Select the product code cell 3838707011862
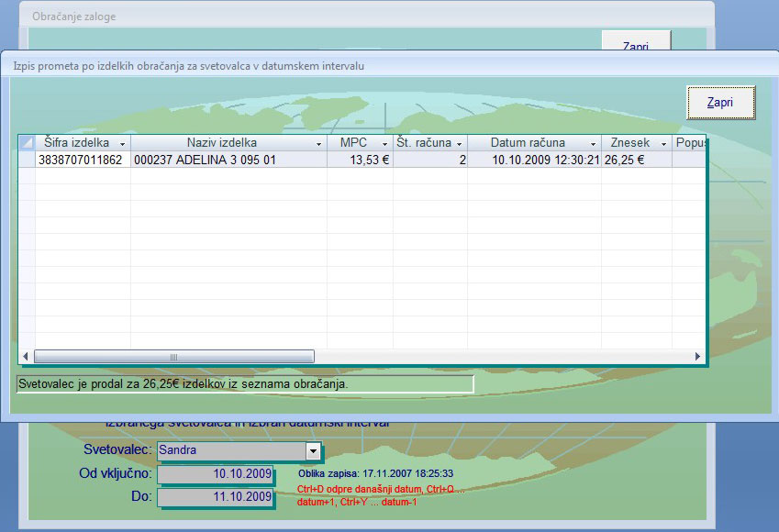This screenshot has height=532, width=779. pyautogui.click(x=81, y=160)
